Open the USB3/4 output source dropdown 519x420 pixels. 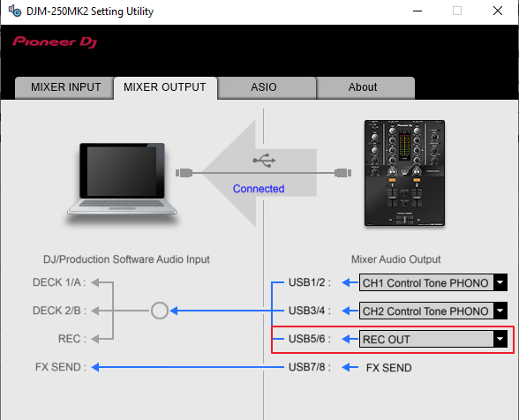point(432,311)
